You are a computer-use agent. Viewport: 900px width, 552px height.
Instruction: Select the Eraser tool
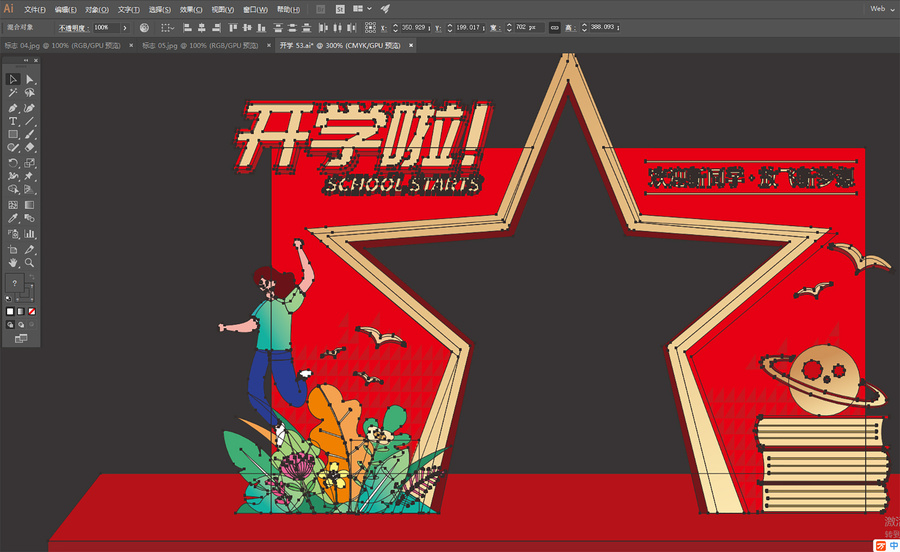coord(30,147)
